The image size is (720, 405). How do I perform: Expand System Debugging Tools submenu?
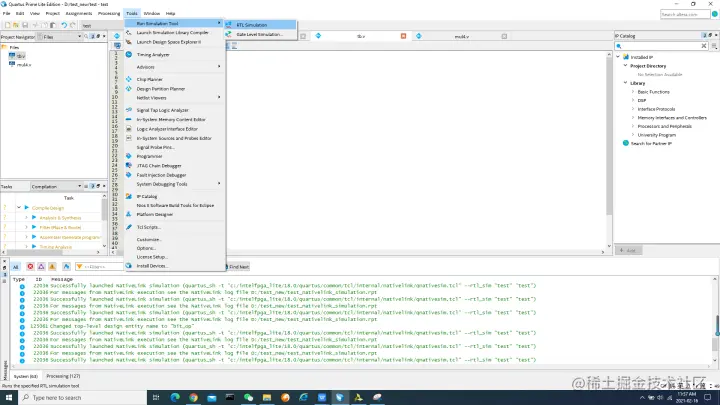coord(174,184)
